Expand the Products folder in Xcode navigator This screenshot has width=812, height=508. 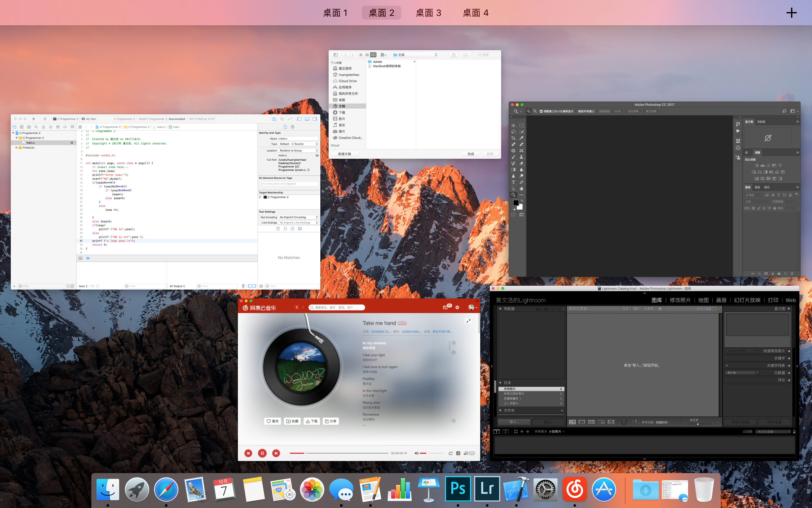pyautogui.click(x=16, y=148)
